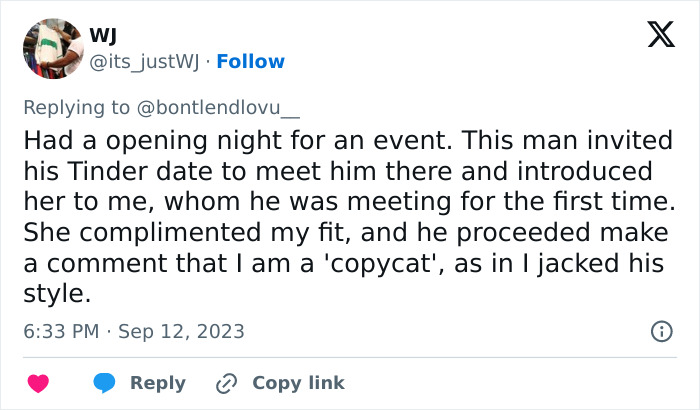Click the blue reply speech bubble icon
Viewport: 700px width, 410px height.
[103, 383]
